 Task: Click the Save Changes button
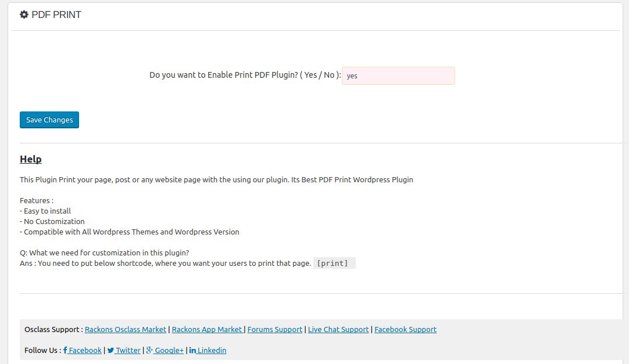49,120
